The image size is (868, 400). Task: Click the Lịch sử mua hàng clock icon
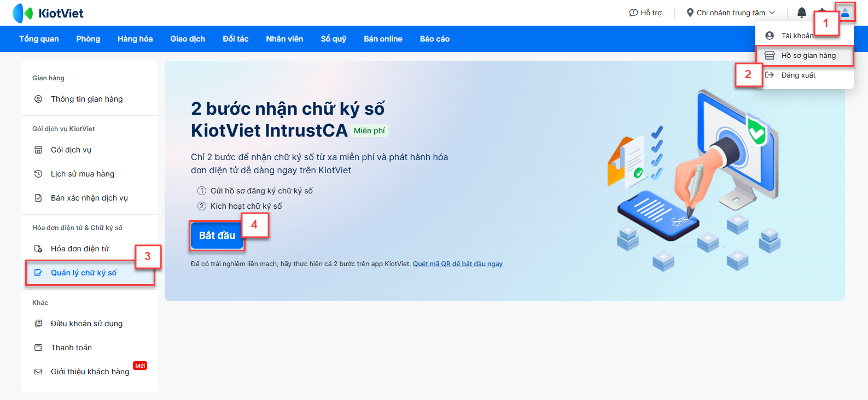coord(38,174)
